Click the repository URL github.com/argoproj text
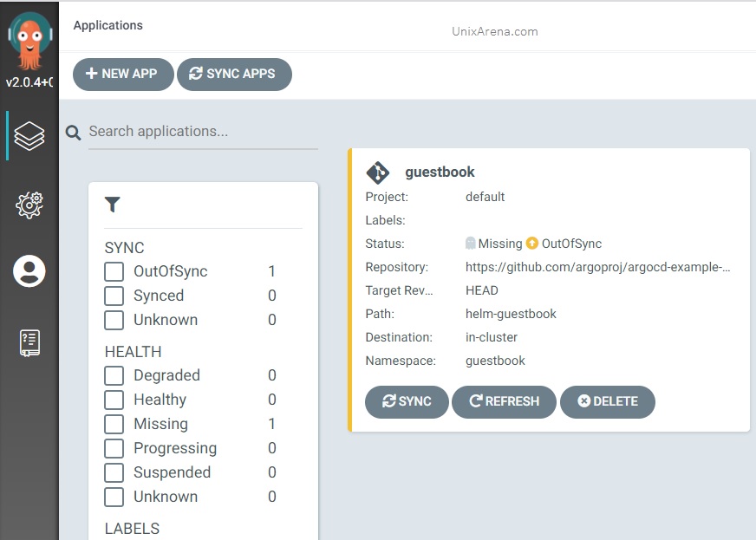756x540 pixels. pos(598,267)
